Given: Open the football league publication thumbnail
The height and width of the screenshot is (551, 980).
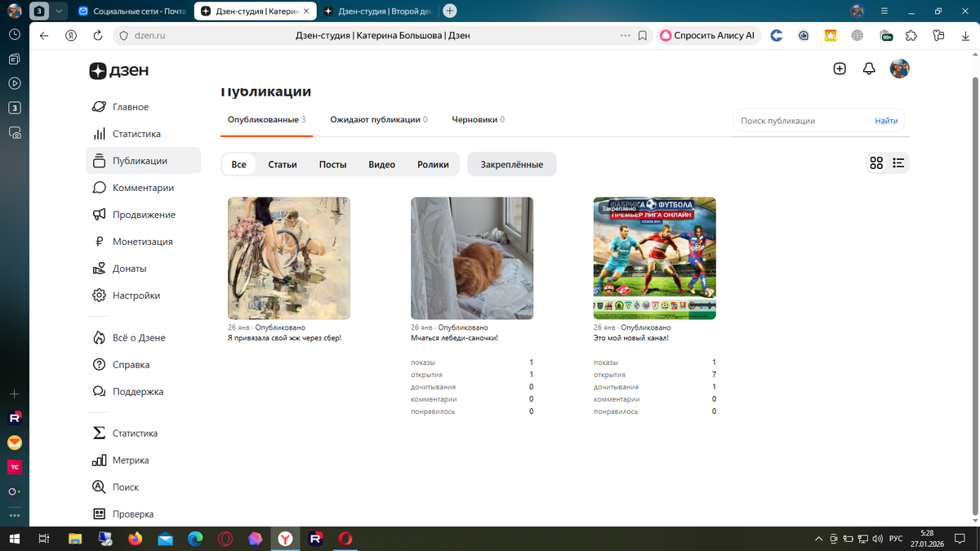Looking at the screenshot, I should click(655, 258).
